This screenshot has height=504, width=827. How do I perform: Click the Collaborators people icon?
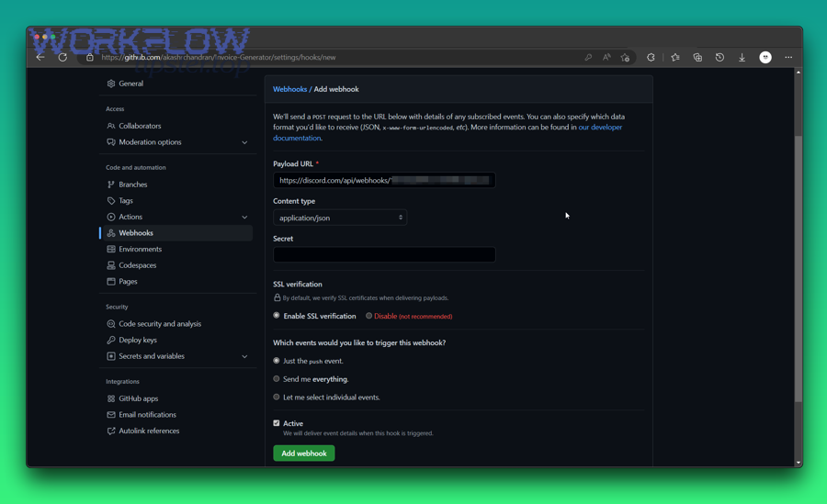(111, 126)
